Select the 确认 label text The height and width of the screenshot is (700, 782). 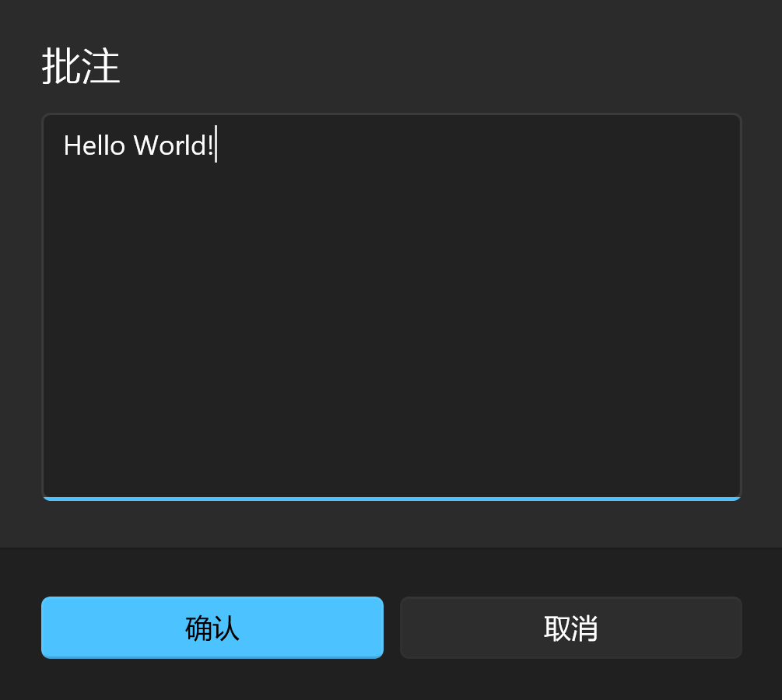(212, 628)
